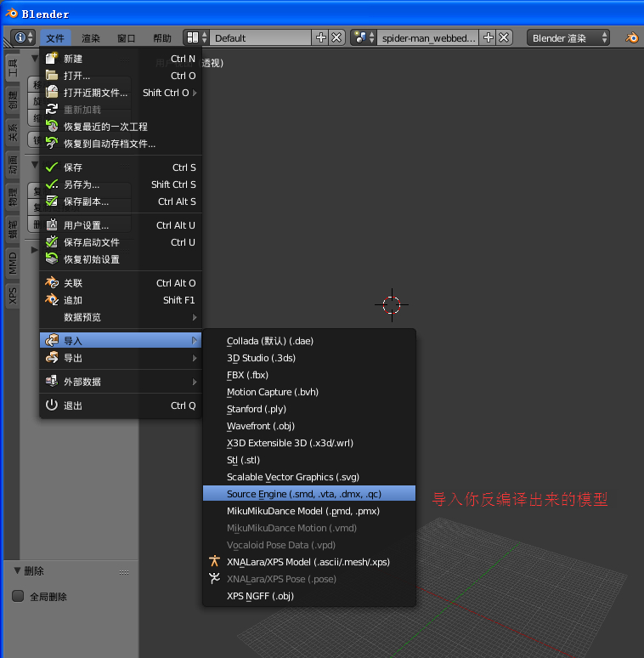Import Scalable Vector Graphics (.svg)
The height and width of the screenshot is (658, 644).
[309, 477]
